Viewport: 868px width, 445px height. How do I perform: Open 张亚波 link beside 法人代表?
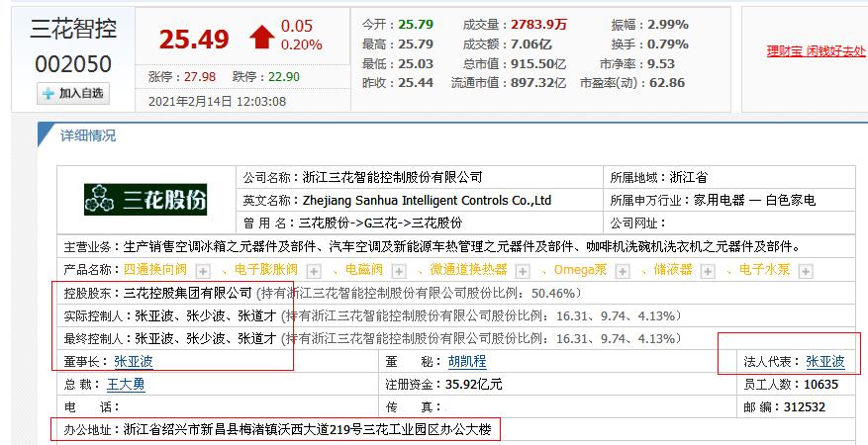click(825, 362)
